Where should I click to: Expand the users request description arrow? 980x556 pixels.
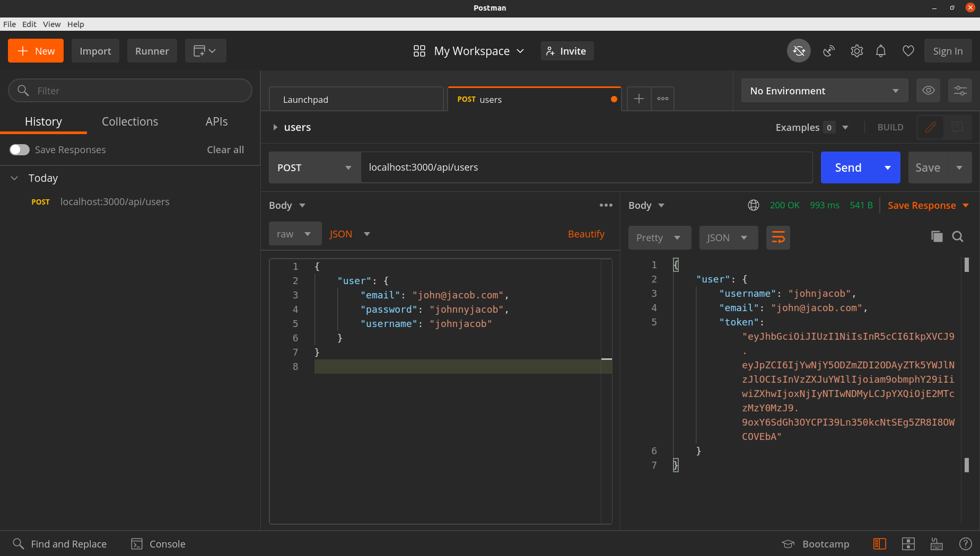(275, 127)
